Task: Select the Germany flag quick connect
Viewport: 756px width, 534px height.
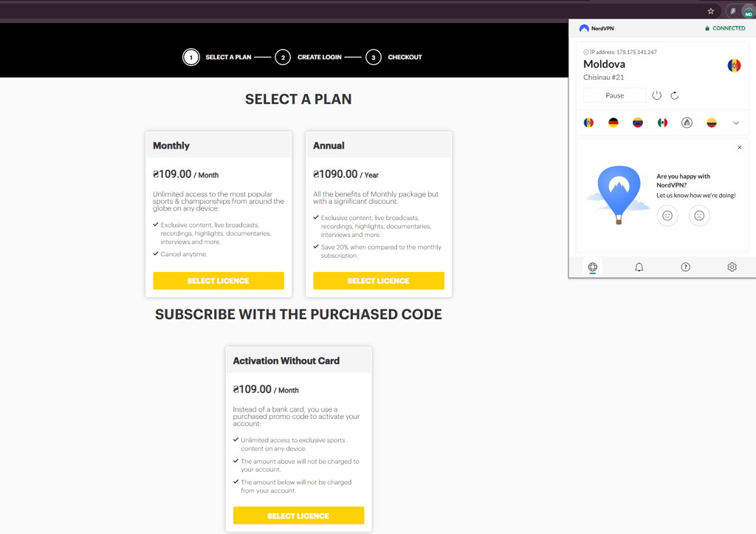Action: point(614,123)
